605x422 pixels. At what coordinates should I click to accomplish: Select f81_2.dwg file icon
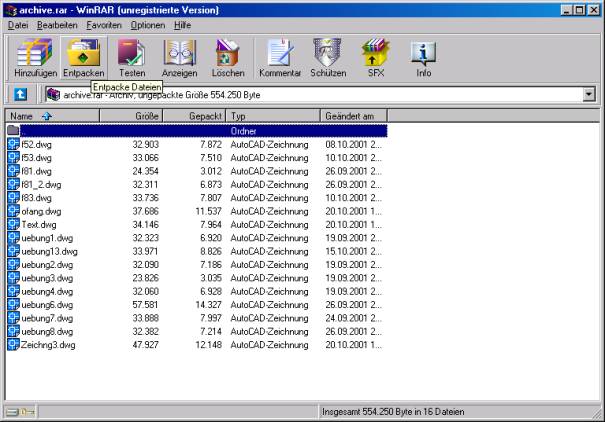click(13, 184)
